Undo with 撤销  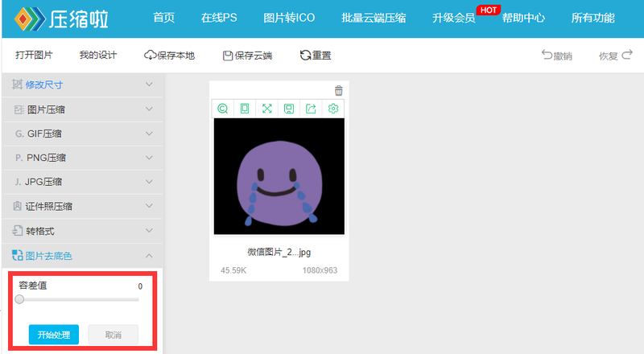pyautogui.click(x=556, y=56)
